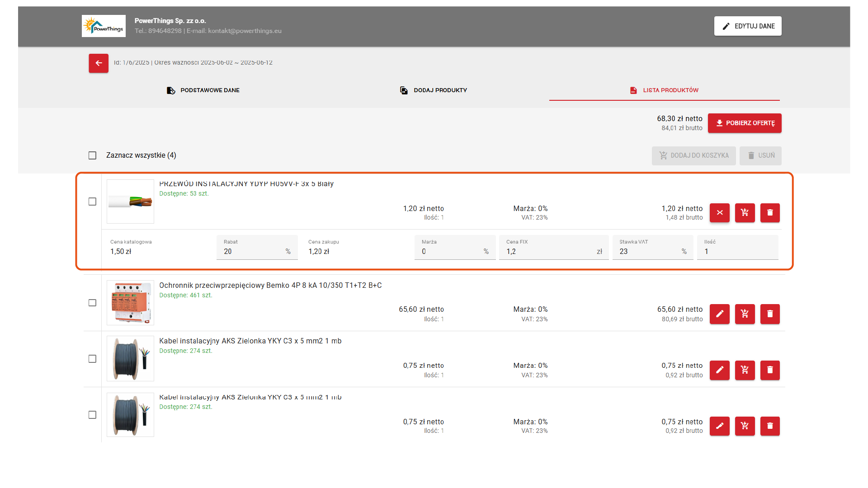Viewport: 868px width, 488px height.
Task: Delete the last Kabel instalacyjny AKS row
Action: point(770,426)
